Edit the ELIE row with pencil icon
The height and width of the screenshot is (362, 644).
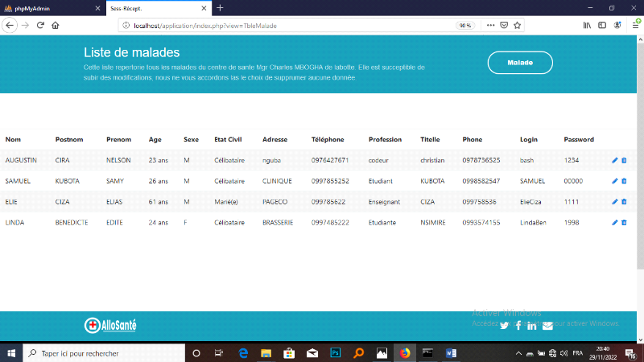[614, 202]
